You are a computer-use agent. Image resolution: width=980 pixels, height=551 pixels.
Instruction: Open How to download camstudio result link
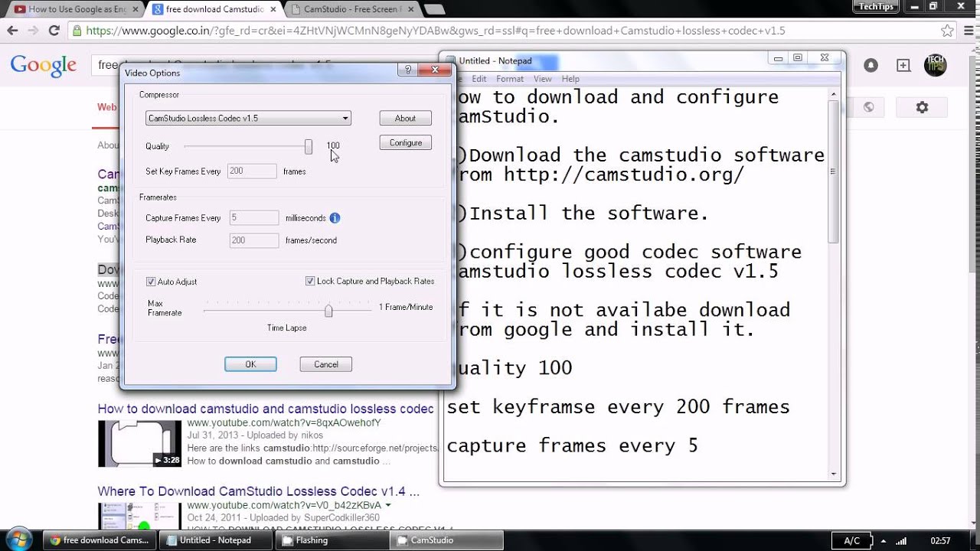266,409
